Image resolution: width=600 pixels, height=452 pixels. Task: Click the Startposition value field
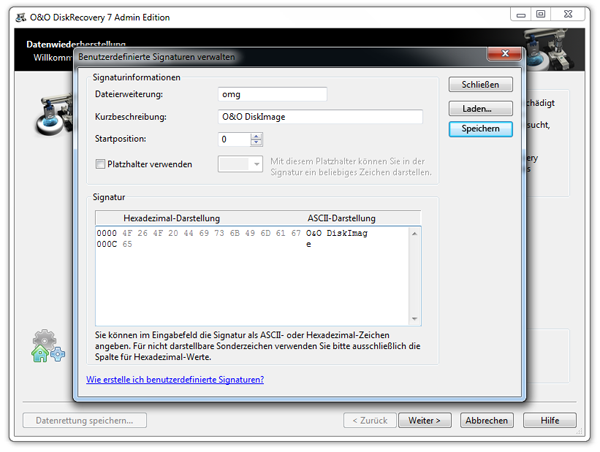[234, 139]
